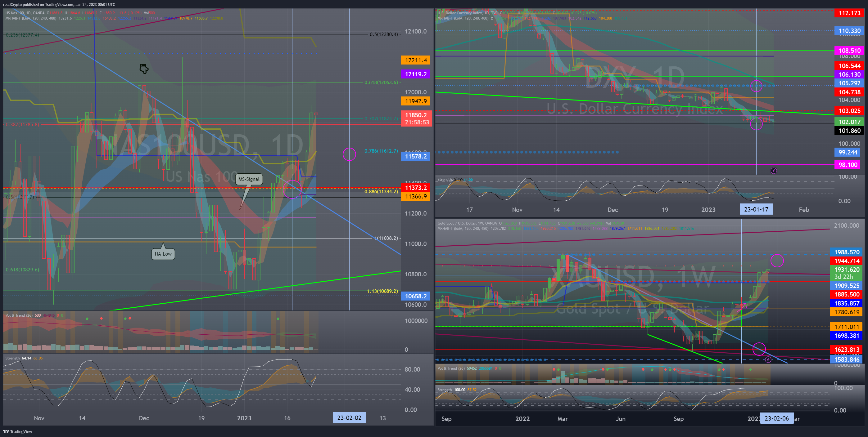Click the 103.025 red label on DXY chart
The image size is (868, 437).
click(x=849, y=111)
